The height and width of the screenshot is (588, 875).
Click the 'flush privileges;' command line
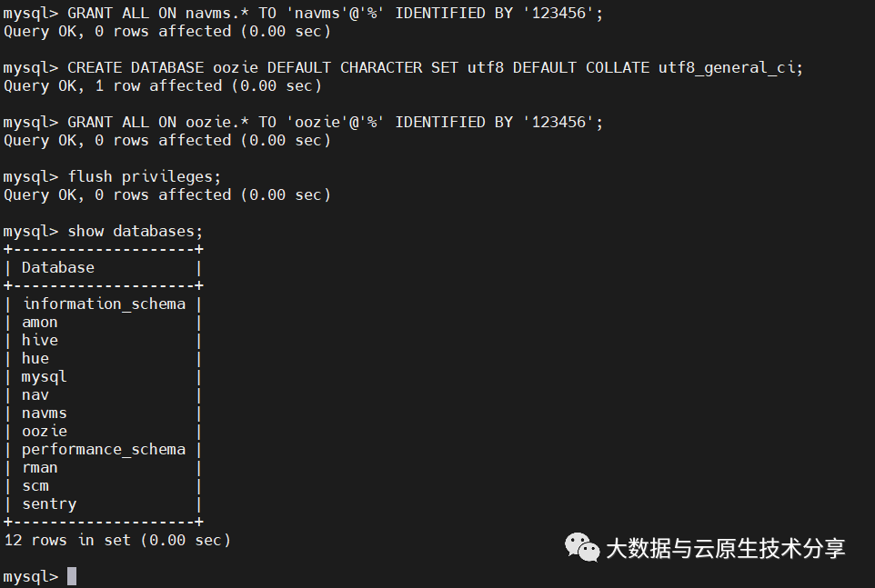pyautogui.click(x=112, y=176)
